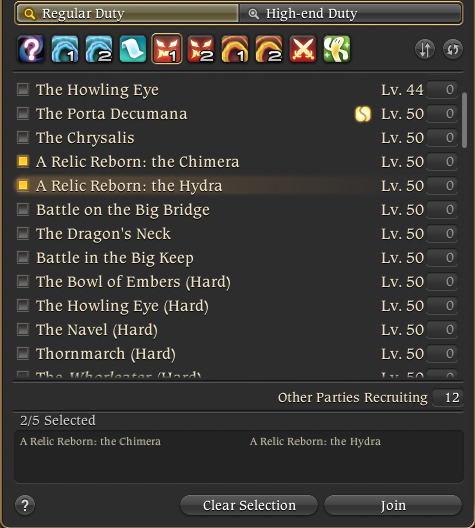The height and width of the screenshot is (528, 475).
Task: Check The Porta Decumana duty box
Action: pyautogui.click(x=23, y=113)
